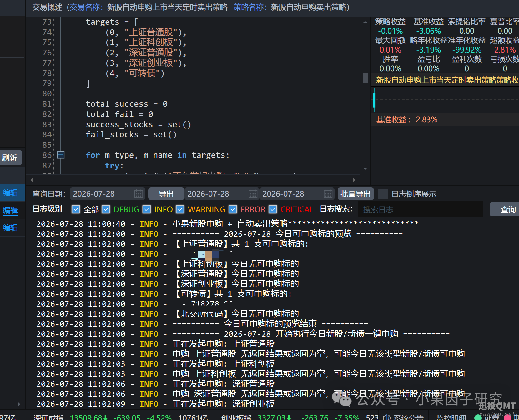Click the 刷新 refresh button
The width and height of the screenshot is (519, 420).
click(10, 158)
